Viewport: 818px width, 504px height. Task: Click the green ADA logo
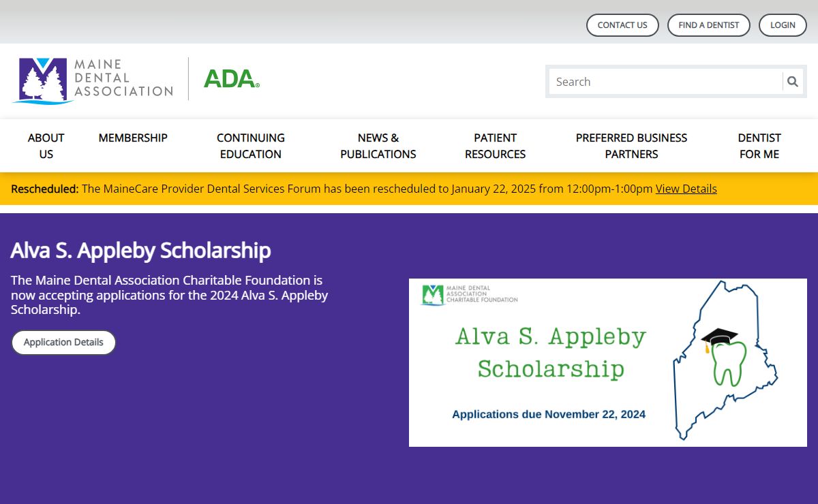coord(232,79)
